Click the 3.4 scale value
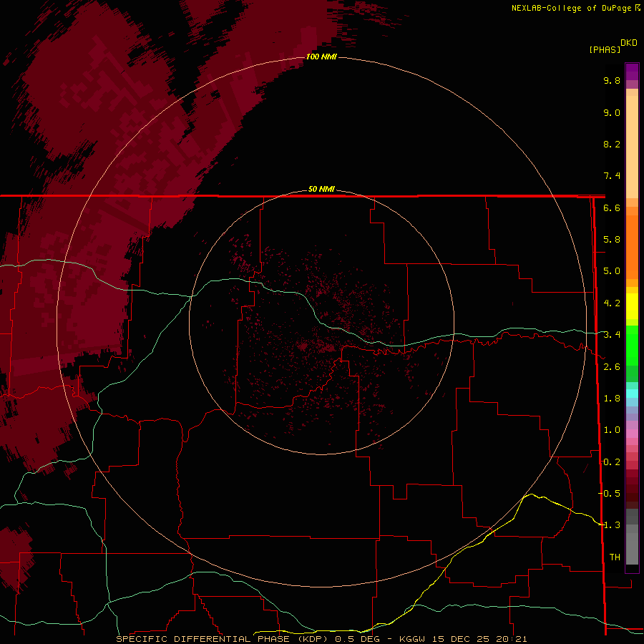 612,335
